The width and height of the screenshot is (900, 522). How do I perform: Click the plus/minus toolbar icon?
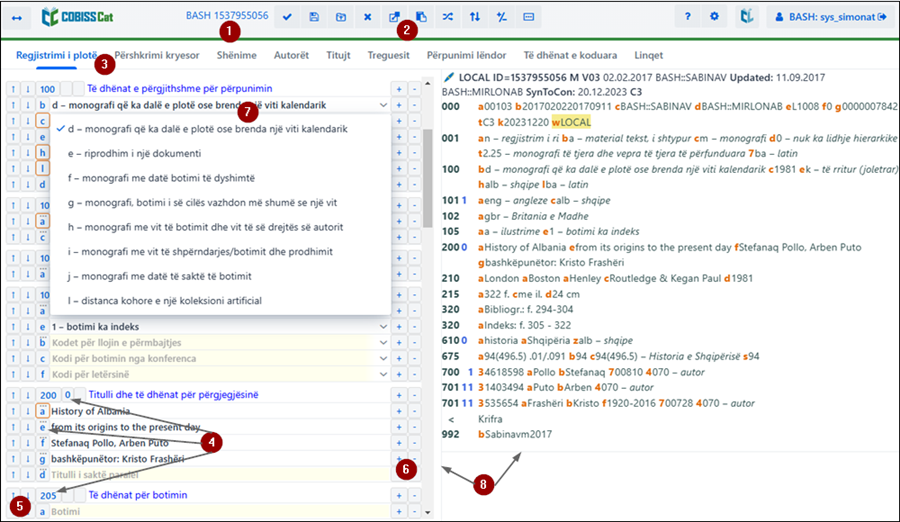[502, 17]
